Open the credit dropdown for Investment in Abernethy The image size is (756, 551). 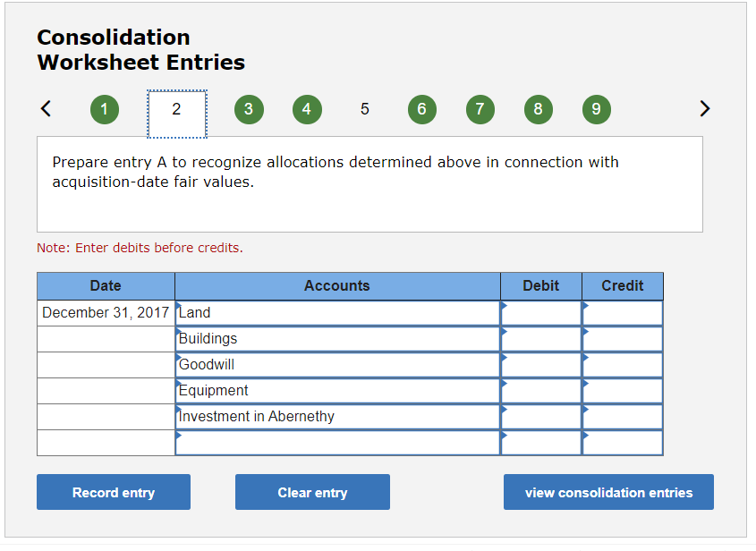pyautogui.click(x=622, y=416)
